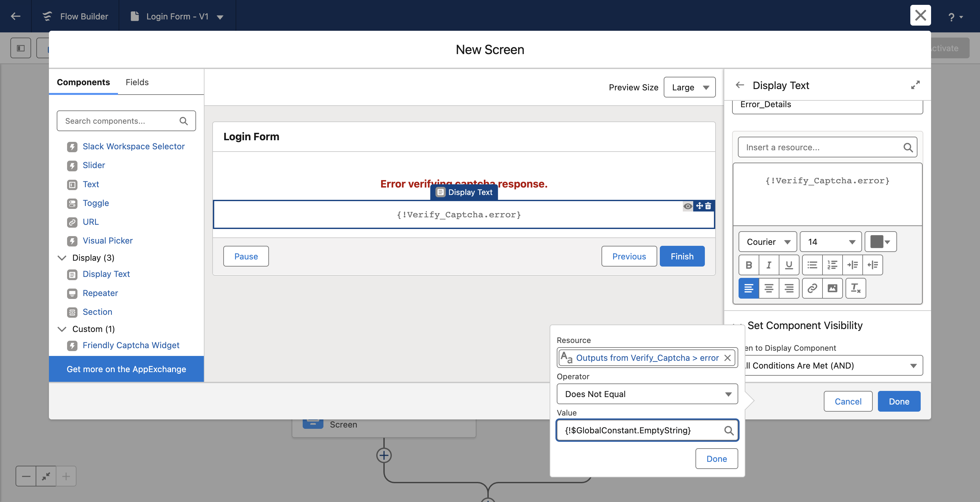Select Display Text in components list
This screenshot has width=980, height=502.
coord(106,274)
